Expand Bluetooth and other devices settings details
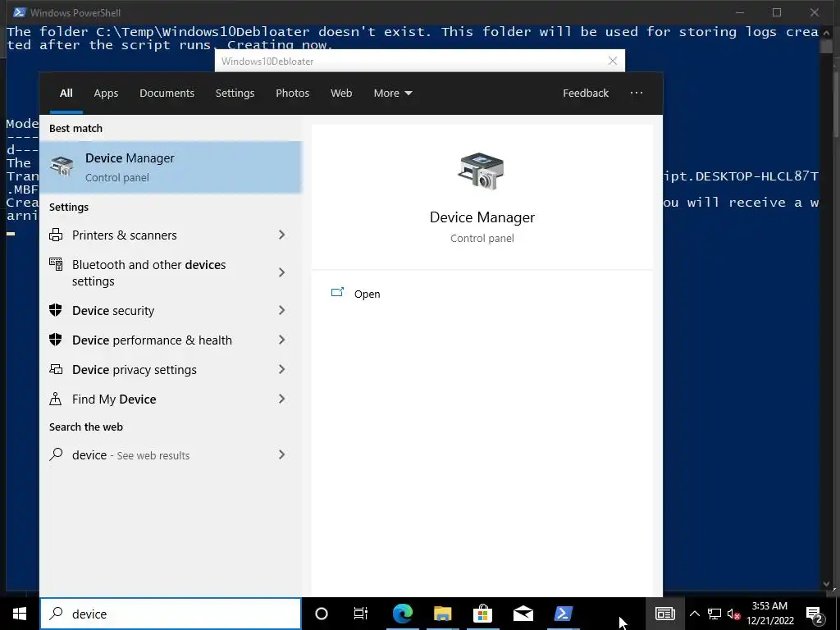The width and height of the screenshot is (840, 630). click(x=282, y=272)
